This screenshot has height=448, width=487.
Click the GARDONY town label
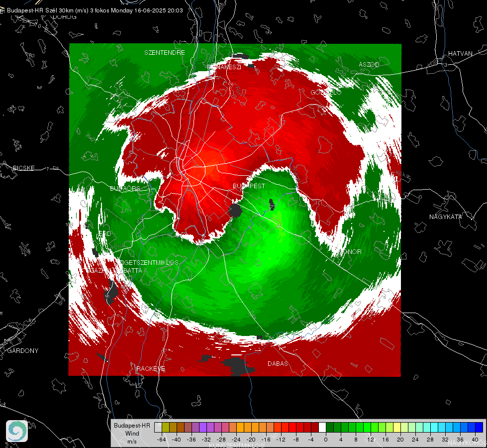point(23,351)
